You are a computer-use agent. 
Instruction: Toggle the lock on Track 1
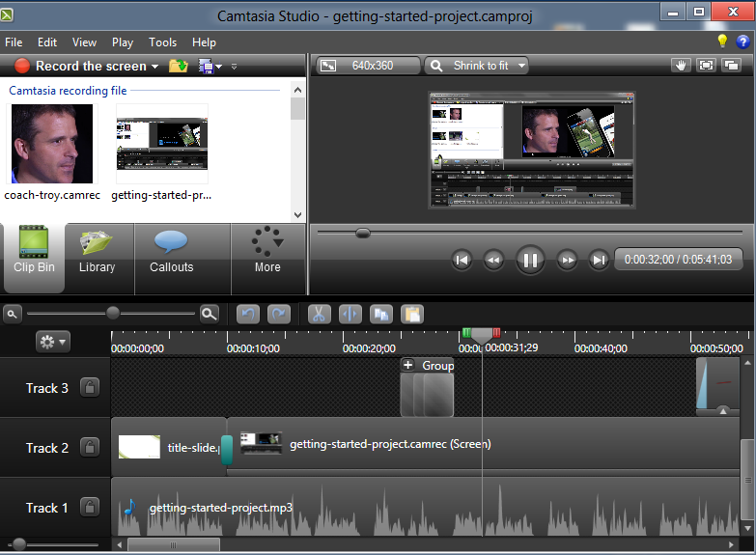[x=90, y=507]
